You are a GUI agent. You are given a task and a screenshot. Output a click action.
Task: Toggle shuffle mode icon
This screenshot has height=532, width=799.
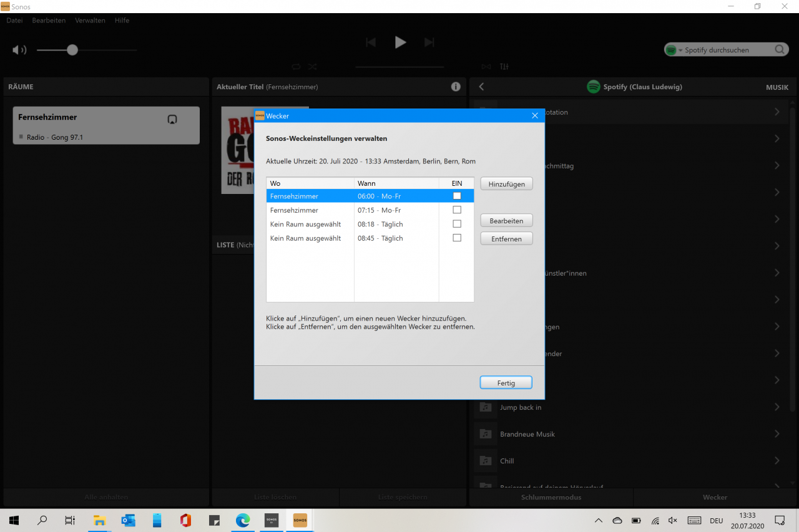[313, 67]
